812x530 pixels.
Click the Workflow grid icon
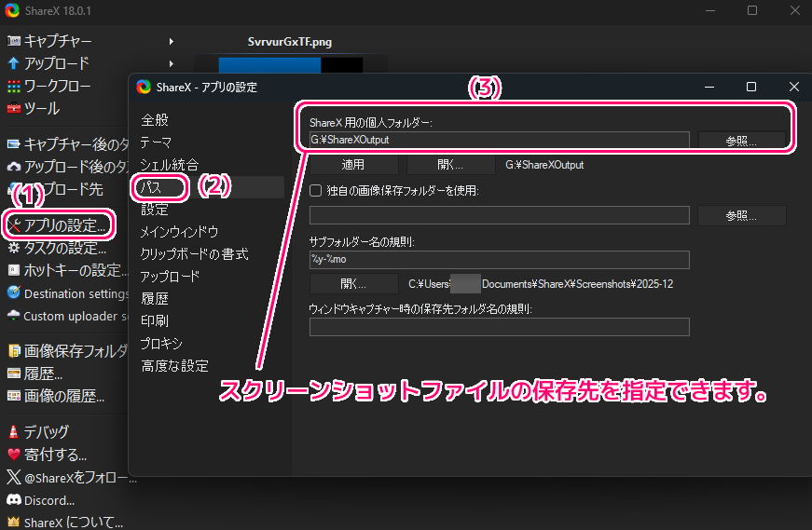13,86
